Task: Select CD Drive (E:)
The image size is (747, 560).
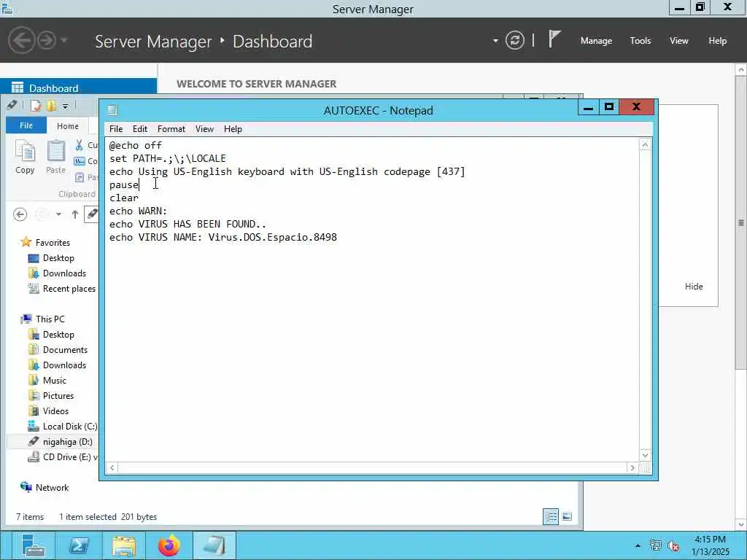Action: pos(63,457)
